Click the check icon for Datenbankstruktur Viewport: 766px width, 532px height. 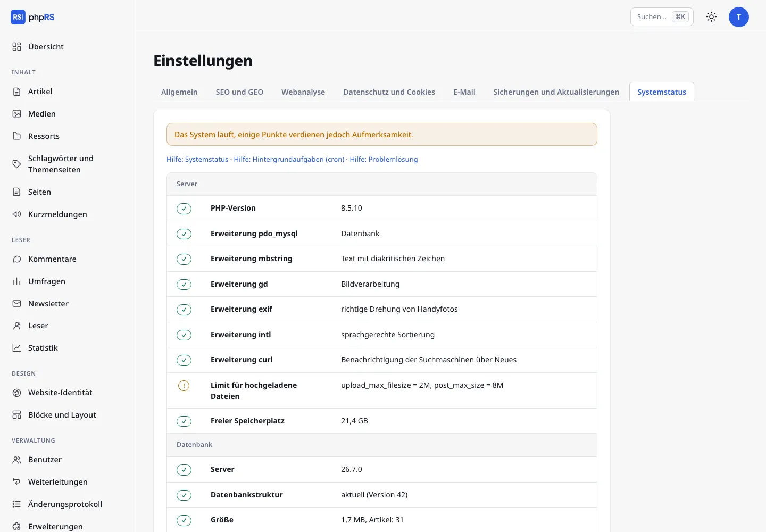tap(184, 495)
